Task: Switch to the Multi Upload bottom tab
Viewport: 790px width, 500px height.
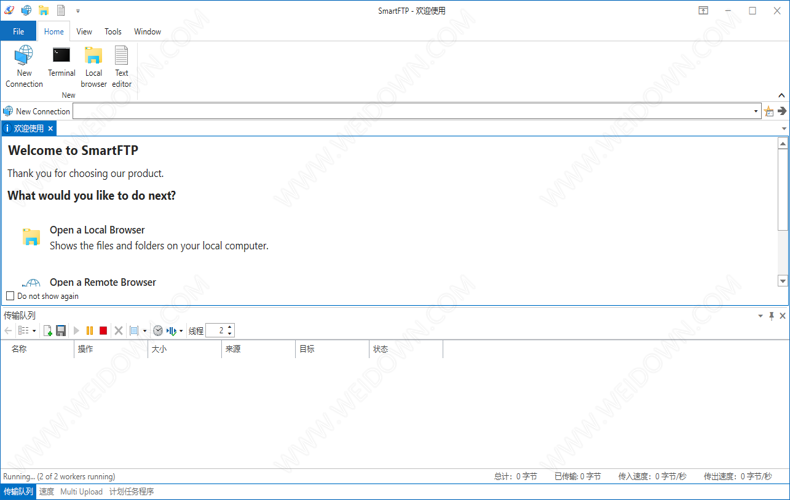Action: (81, 492)
